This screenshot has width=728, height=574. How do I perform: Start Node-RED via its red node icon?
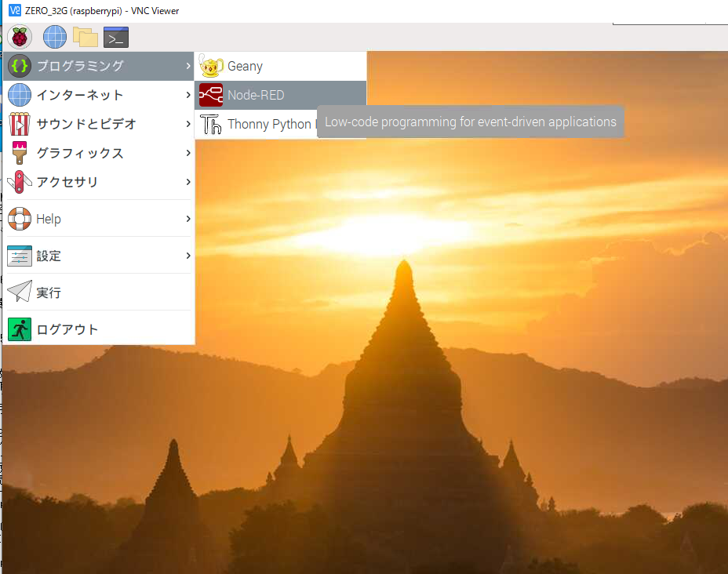point(210,94)
